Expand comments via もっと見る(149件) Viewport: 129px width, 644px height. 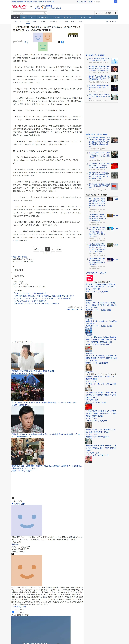coord(18,607)
